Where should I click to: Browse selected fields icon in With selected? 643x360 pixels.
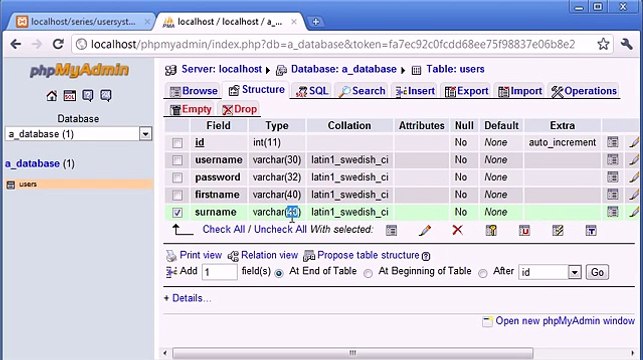tap(391, 230)
